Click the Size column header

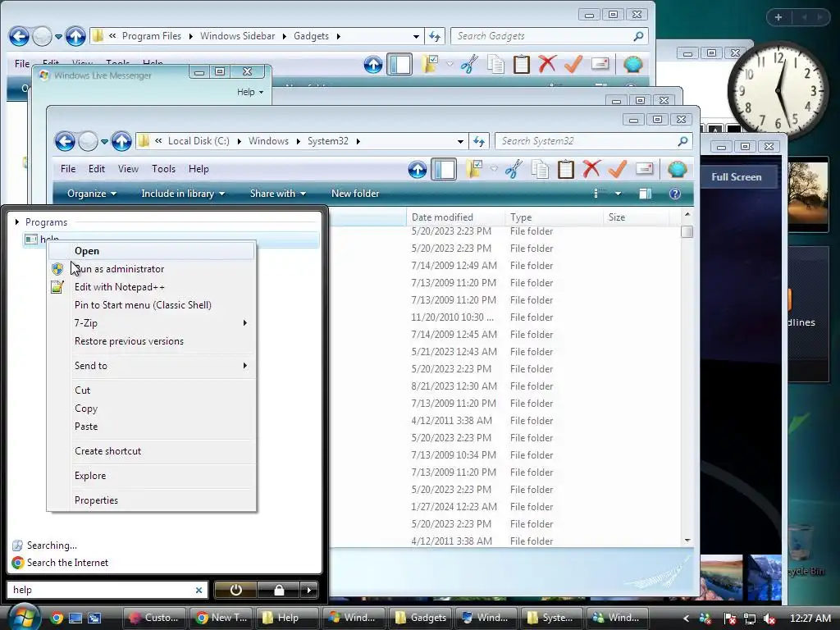636,217
